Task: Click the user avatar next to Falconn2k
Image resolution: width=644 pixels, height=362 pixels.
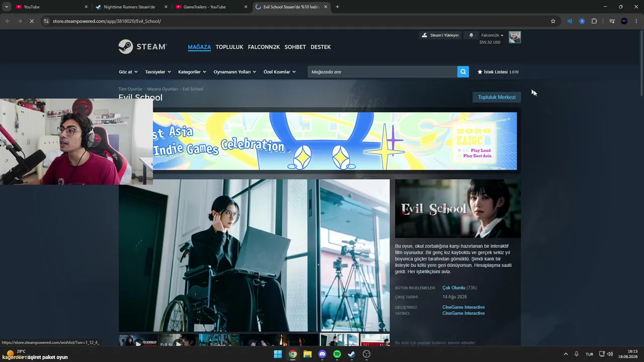Action: [x=515, y=37]
